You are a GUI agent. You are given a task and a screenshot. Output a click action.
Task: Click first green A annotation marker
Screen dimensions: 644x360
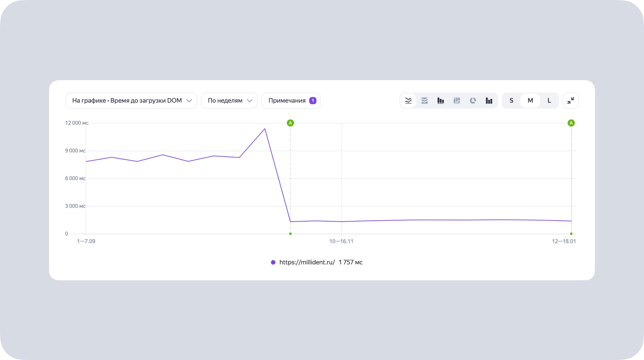tap(290, 123)
